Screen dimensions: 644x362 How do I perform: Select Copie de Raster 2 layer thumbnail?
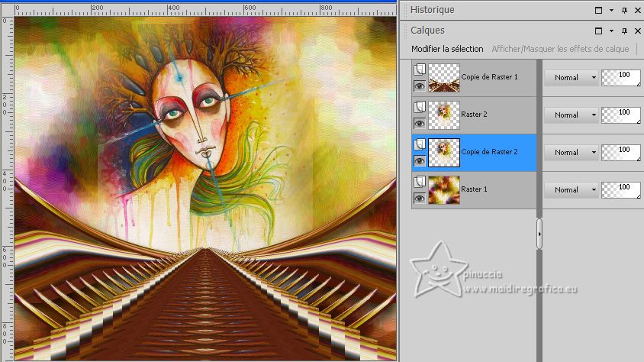coord(444,153)
